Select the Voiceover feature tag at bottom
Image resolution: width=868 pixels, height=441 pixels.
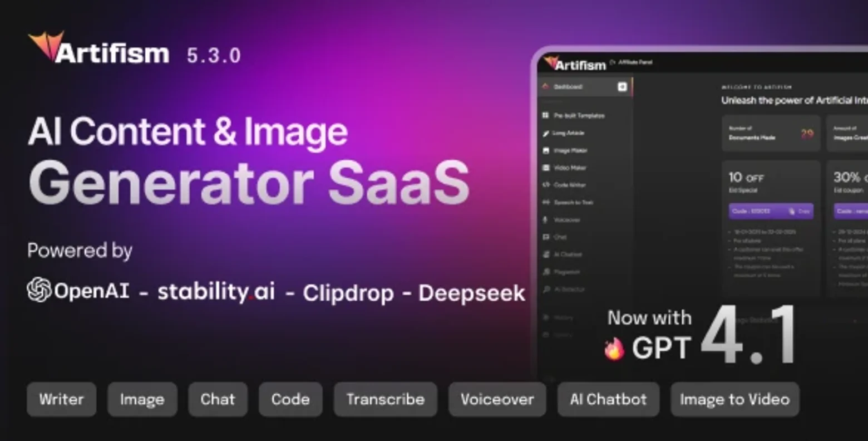pos(497,399)
